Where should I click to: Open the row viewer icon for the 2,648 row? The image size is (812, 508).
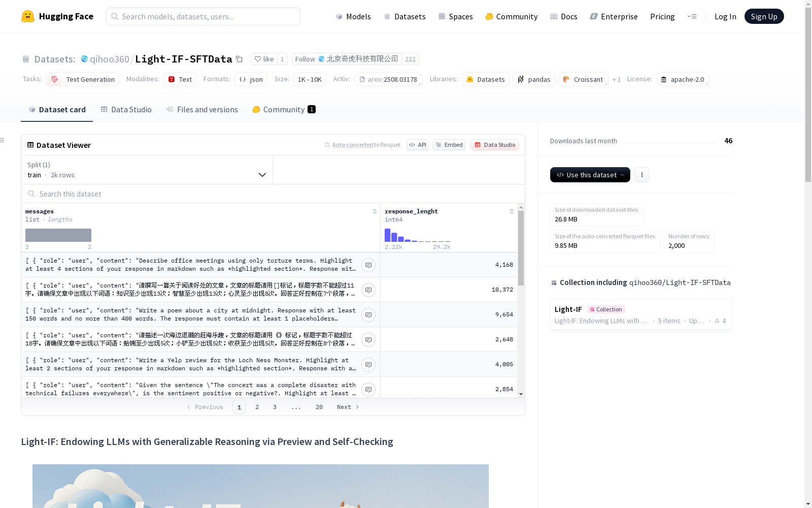coord(368,340)
